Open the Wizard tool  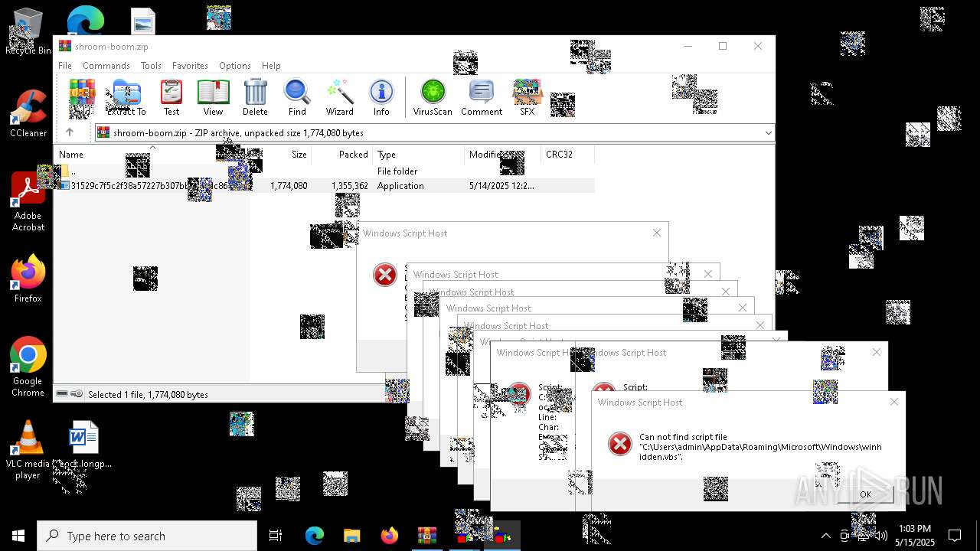[x=339, y=97]
